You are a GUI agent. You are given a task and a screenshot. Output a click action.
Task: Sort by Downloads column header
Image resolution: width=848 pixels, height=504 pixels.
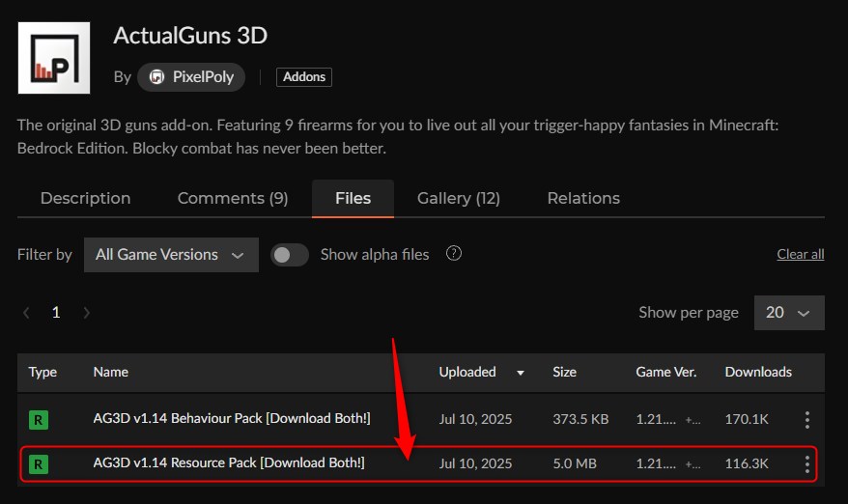[758, 372]
